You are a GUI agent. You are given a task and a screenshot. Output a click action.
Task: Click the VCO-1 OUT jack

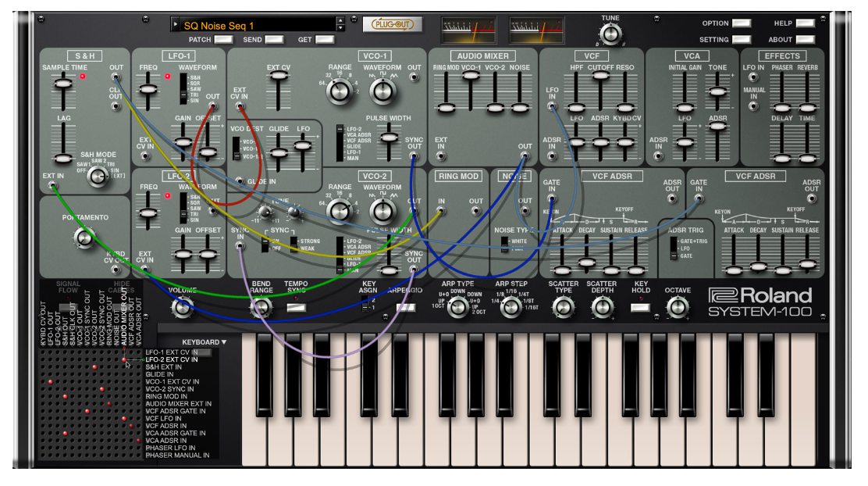414,77
